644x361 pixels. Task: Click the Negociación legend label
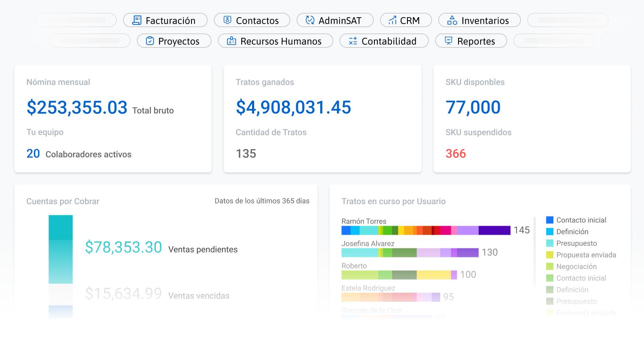coord(577,266)
